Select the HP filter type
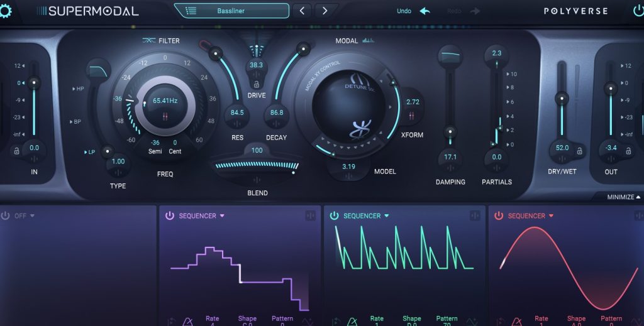644x326 pixels. coord(80,89)
